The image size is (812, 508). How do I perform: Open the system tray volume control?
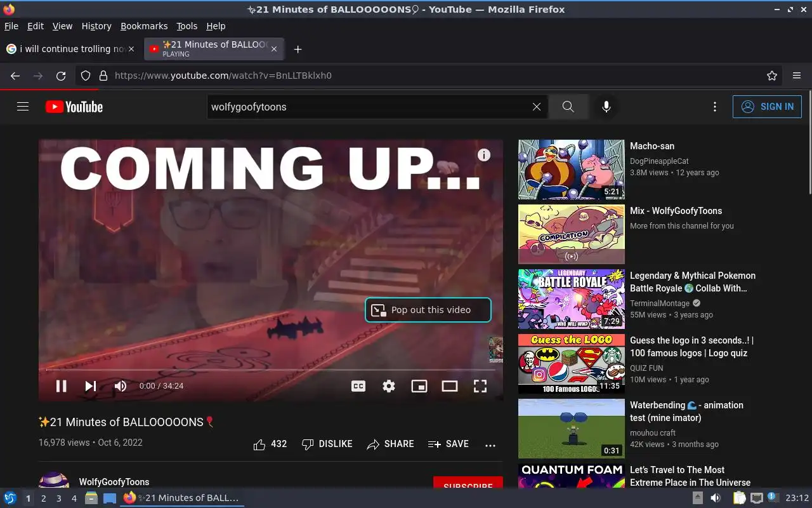[716, 498]
